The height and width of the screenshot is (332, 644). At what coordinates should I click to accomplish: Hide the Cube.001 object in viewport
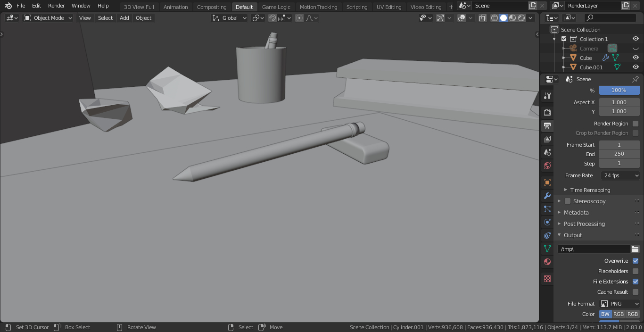point(635,66)
